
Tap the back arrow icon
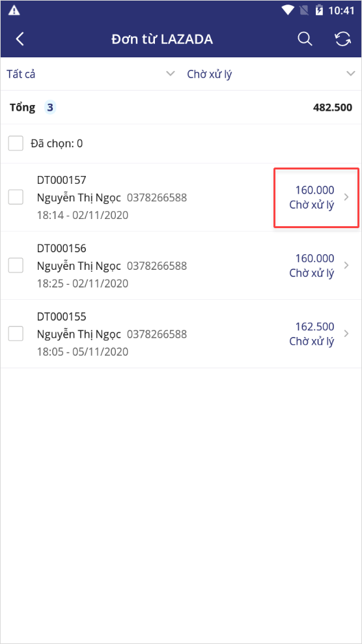click(20, 39)
